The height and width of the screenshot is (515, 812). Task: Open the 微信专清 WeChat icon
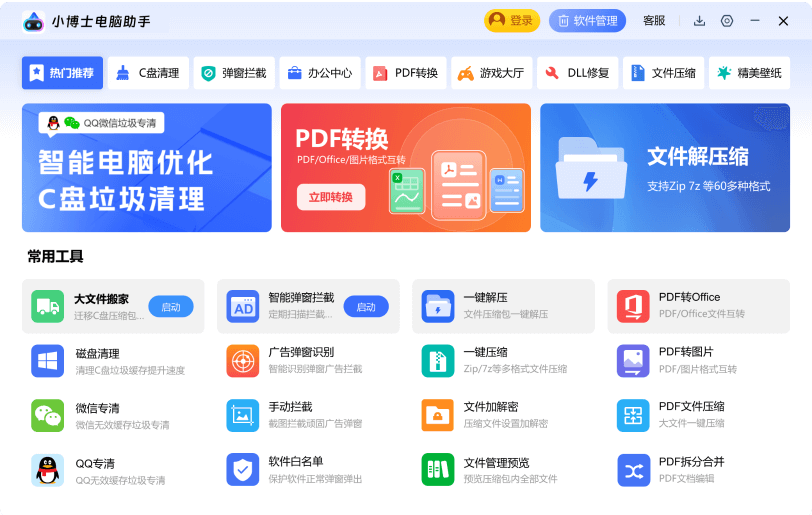pos(47,415)
